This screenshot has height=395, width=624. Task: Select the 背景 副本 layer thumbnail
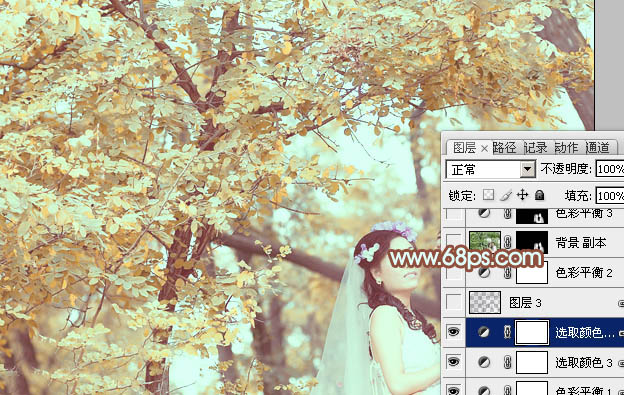[x=485, y=242]
